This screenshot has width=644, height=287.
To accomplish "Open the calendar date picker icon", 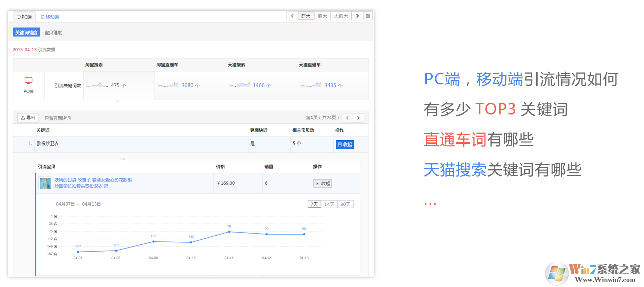I will (368, 16).
